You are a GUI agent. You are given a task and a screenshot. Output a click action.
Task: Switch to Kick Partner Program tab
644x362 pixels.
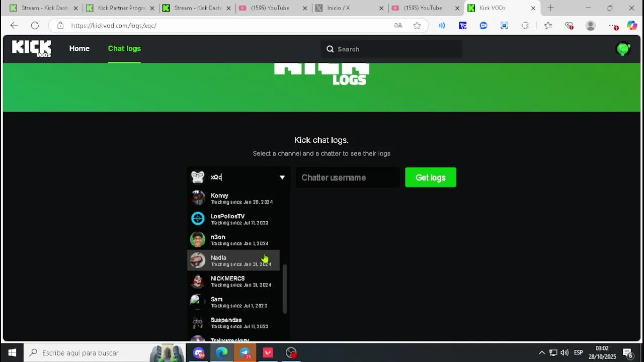pos(120,8)
